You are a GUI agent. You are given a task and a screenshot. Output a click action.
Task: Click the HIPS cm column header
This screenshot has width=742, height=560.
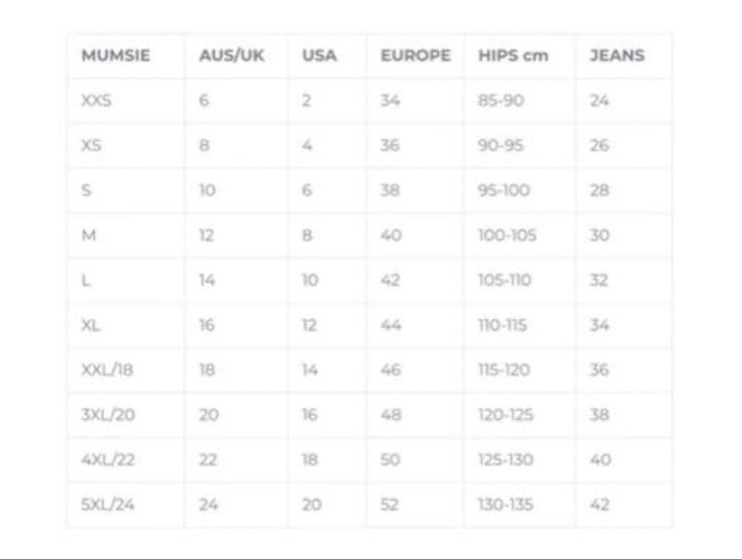coord(513,56)
